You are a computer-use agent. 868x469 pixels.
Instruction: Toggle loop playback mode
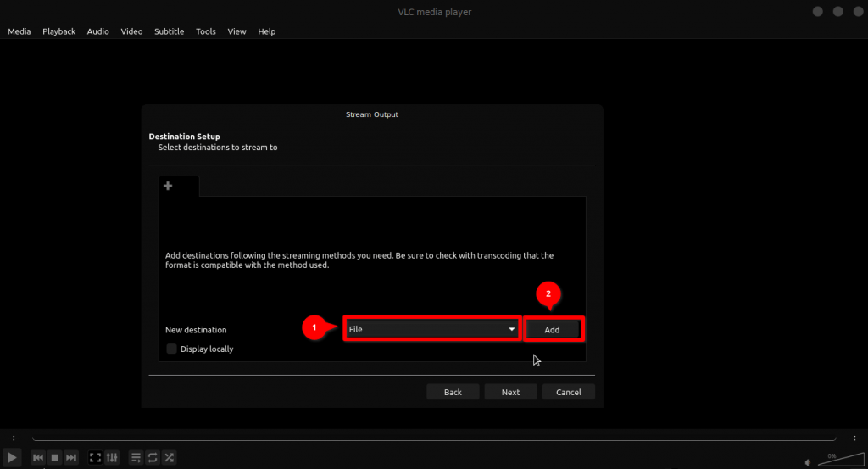(153, 457)
